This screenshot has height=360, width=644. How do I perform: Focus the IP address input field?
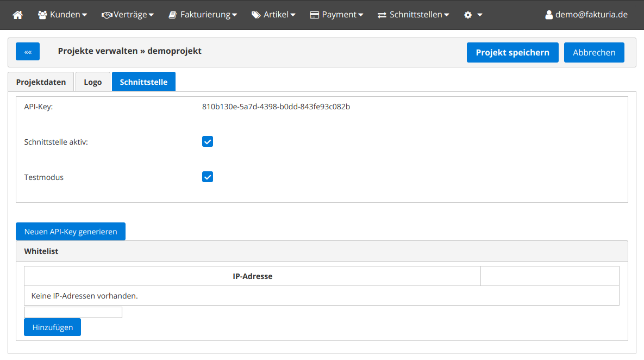pyautogui.click(x=73, y=312)
